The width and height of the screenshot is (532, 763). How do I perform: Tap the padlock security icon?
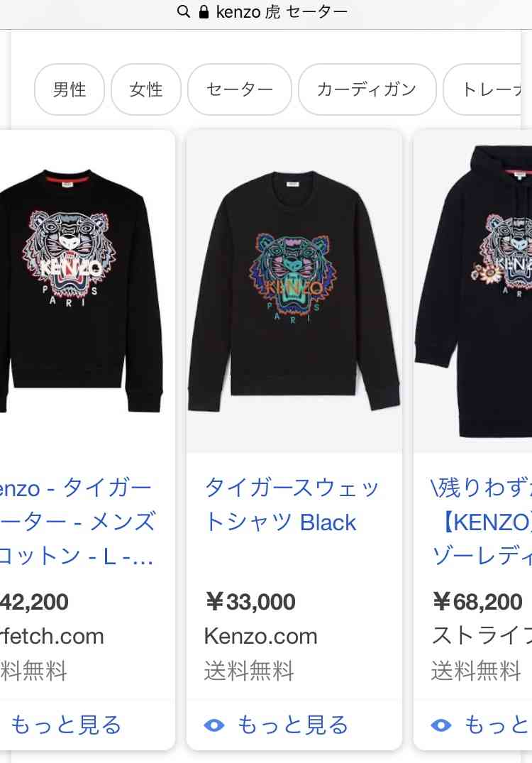[x=204, y=11]
